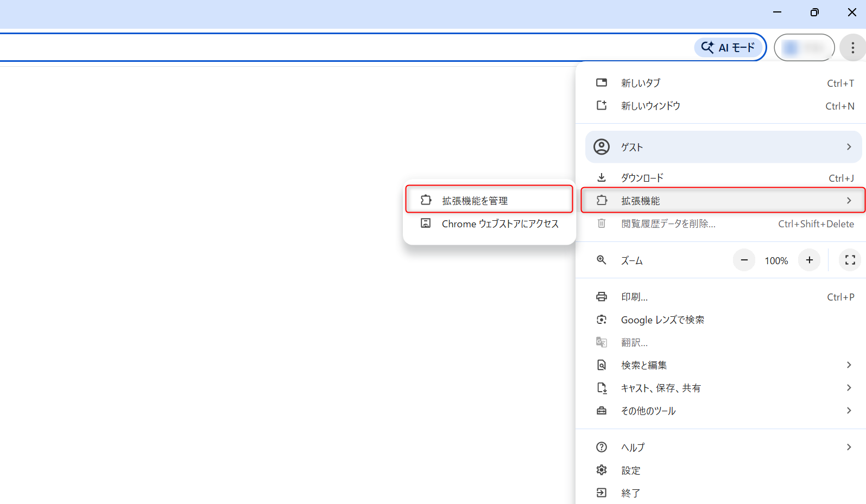This screenshot has height=504, width=866.
Task: Select 拡張機能を管理 in the submenu
Action: (x=475, y=201)
